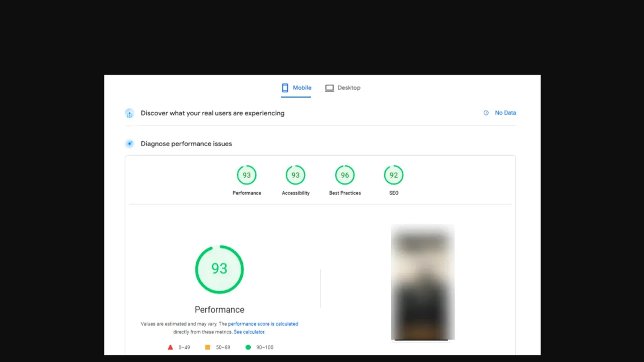This screenshot has height=362, width=644.
Task: Click 'Diagnose performance issues' heading
Action: 186,144
